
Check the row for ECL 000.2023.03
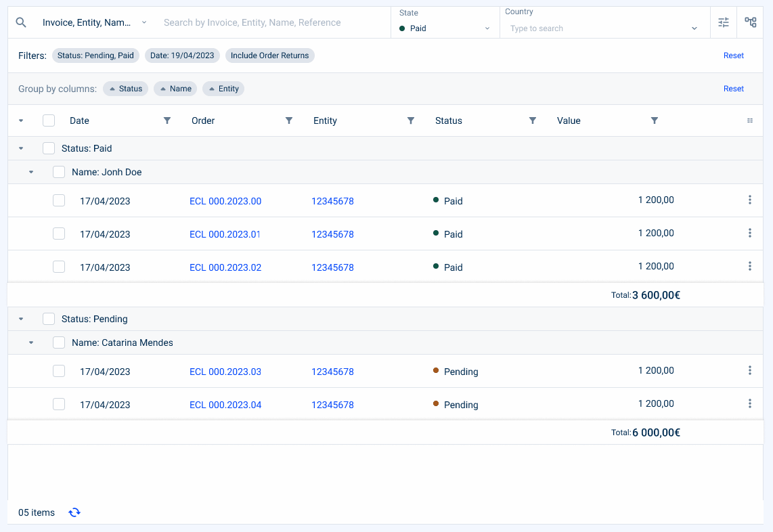(x=59, y=371)
